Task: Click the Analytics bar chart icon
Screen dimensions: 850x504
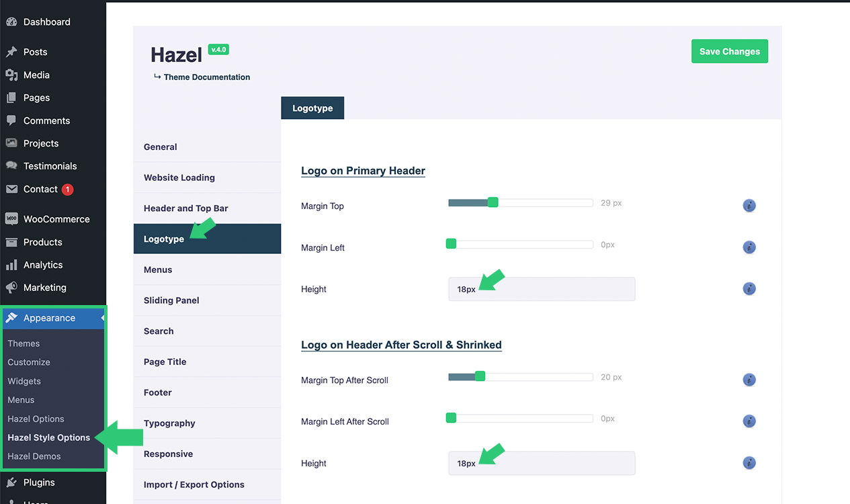Action: [x=11, y=265]
